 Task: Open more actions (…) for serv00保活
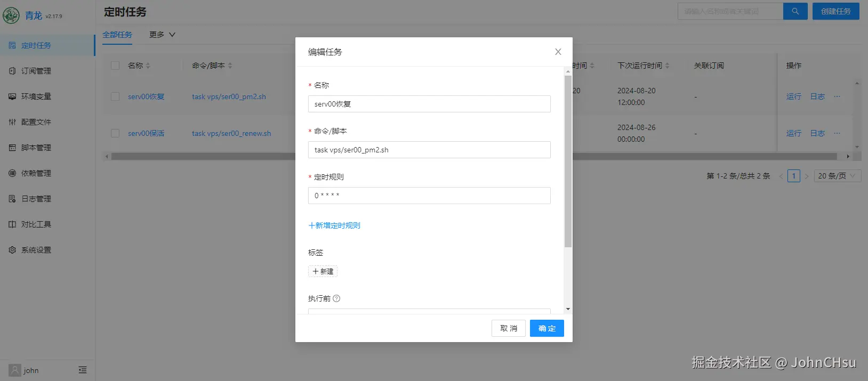point(837,133)
